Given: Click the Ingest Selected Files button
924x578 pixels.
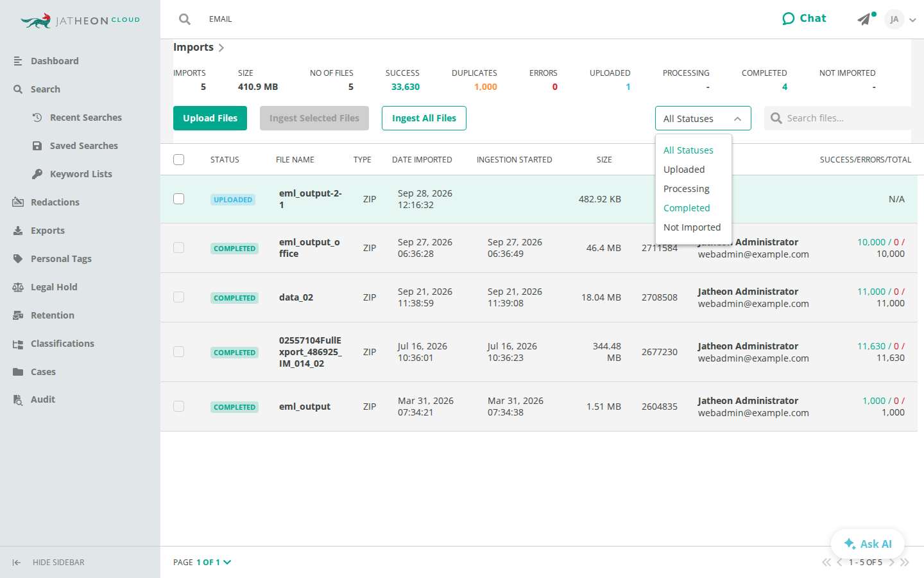Looking at the screenshot, I should pos(314,118).
